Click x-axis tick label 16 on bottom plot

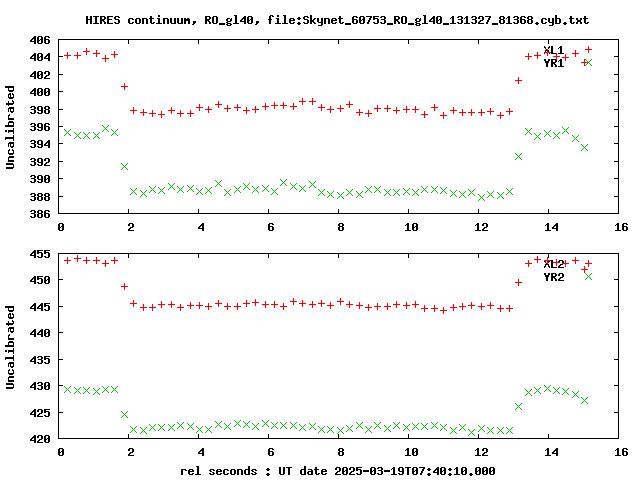click(621, 452)
